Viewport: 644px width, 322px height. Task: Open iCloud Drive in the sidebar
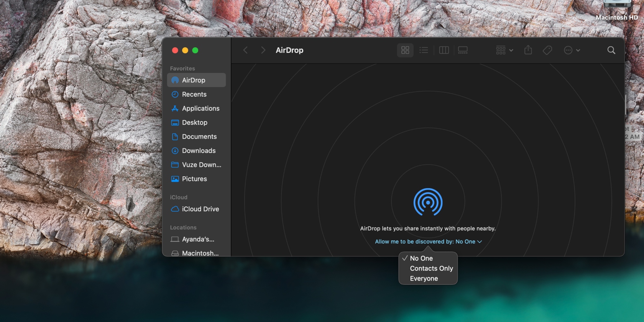(196, 209)
